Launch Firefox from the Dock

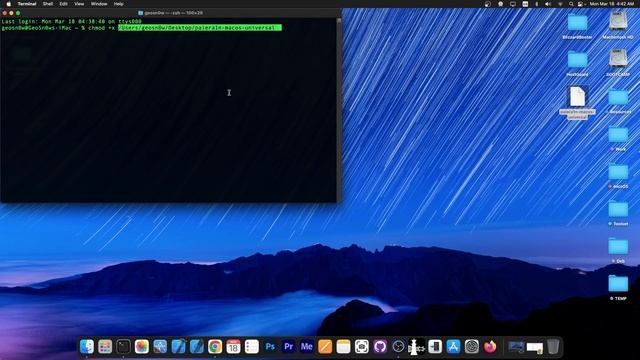(x=490, y=347)
